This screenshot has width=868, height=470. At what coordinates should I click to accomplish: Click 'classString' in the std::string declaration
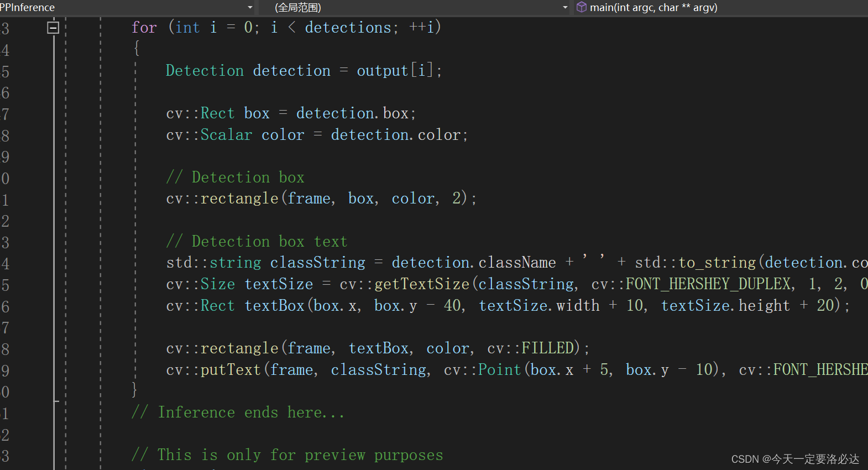(318, 263)
